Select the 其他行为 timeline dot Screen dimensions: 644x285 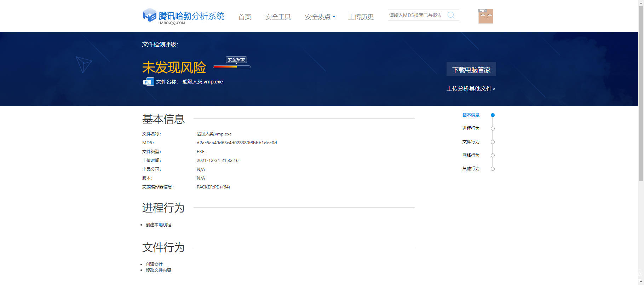(x=493, y=169)
